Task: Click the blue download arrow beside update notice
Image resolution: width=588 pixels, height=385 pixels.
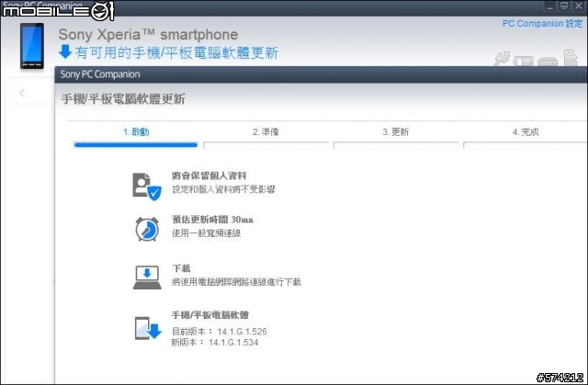Action: click(65, 52)
